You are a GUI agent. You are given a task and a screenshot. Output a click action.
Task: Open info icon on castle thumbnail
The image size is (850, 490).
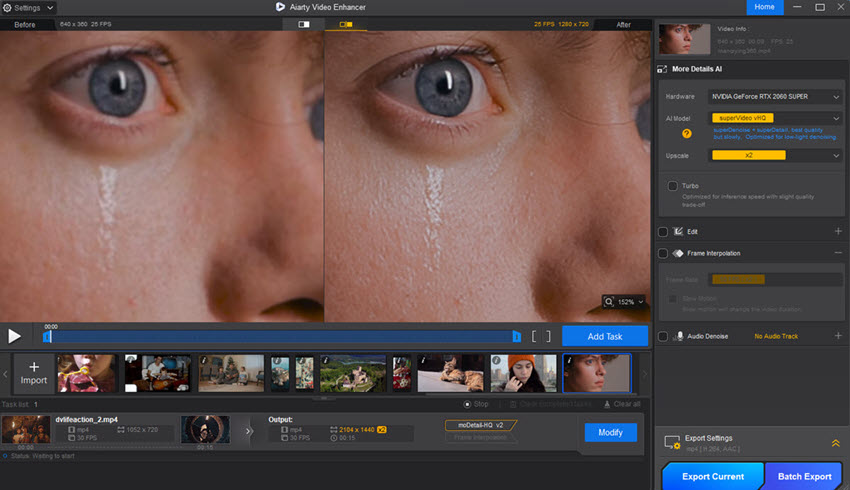click(x=326, y=360)
